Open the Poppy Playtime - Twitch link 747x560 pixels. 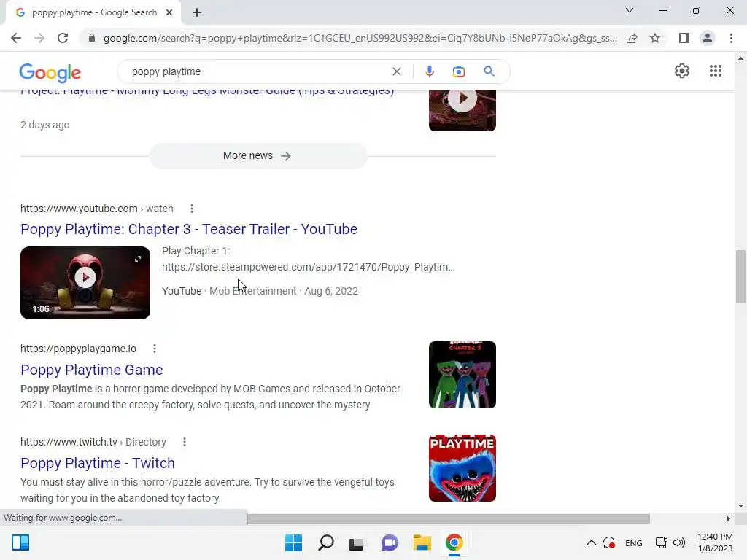98,463
